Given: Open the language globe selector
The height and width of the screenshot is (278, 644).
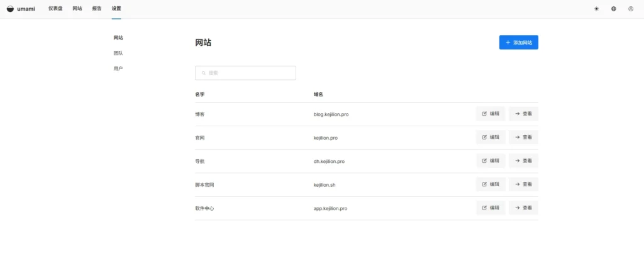Looking at the screenshot, I should click(613, 9).
